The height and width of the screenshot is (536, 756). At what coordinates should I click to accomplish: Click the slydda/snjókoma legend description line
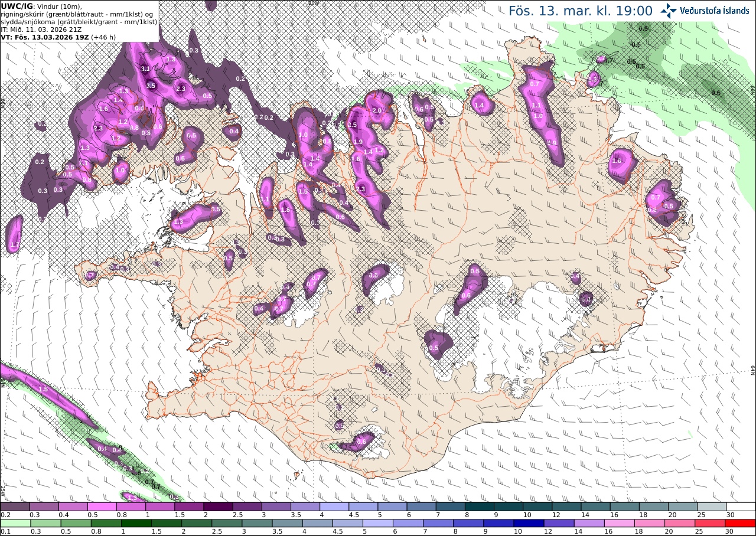79,21
